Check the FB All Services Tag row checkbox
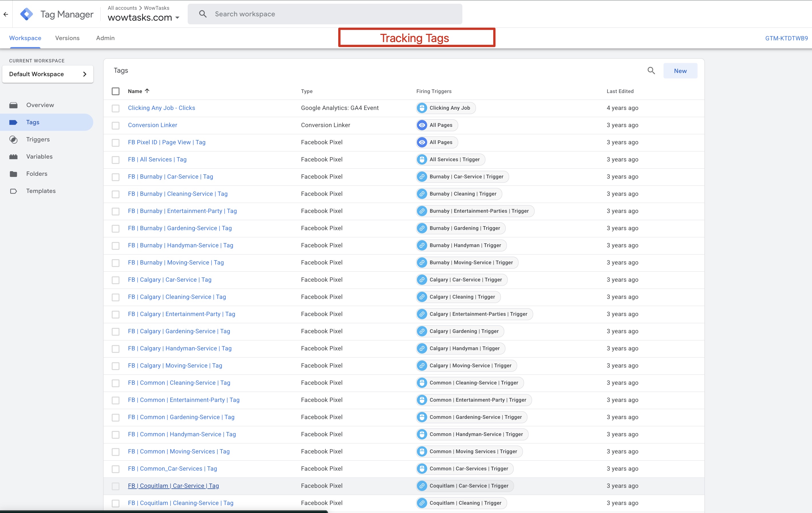The image size is (812, 513). [x=116, y=160]
